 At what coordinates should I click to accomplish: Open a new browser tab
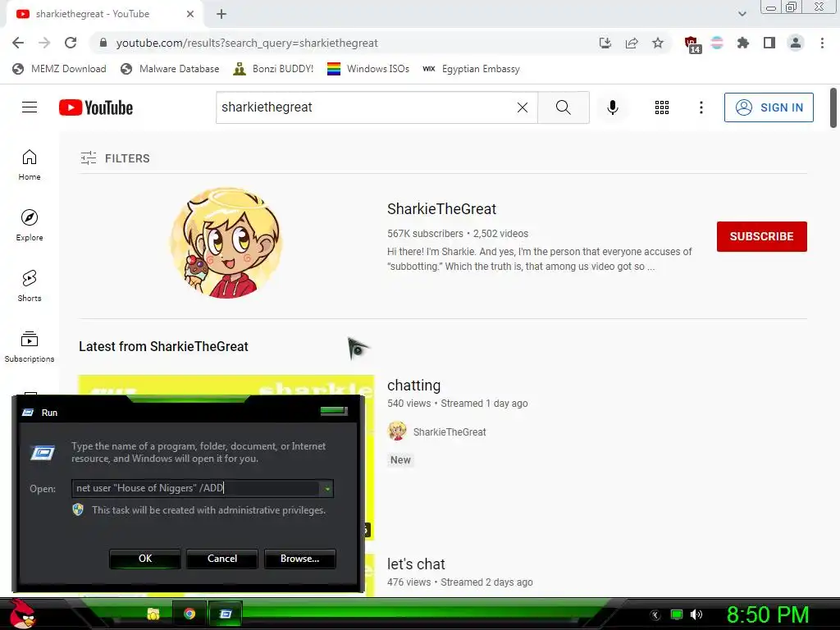coord(221,14)
